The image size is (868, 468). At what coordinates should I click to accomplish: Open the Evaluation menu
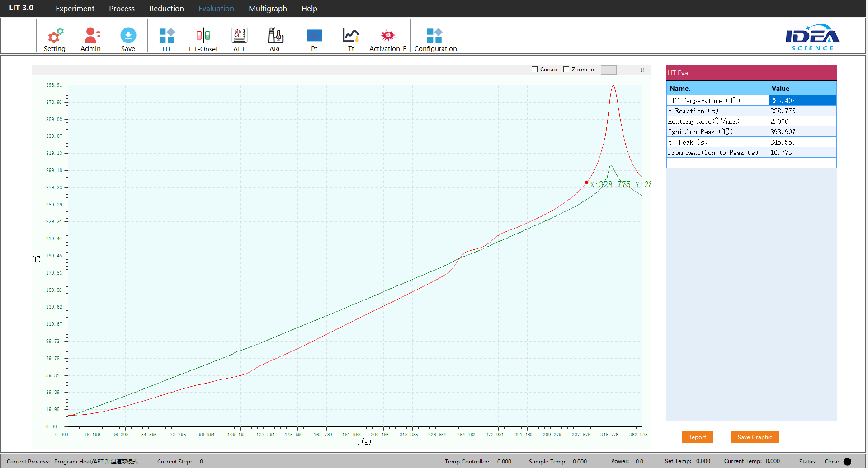pos(216,9)
